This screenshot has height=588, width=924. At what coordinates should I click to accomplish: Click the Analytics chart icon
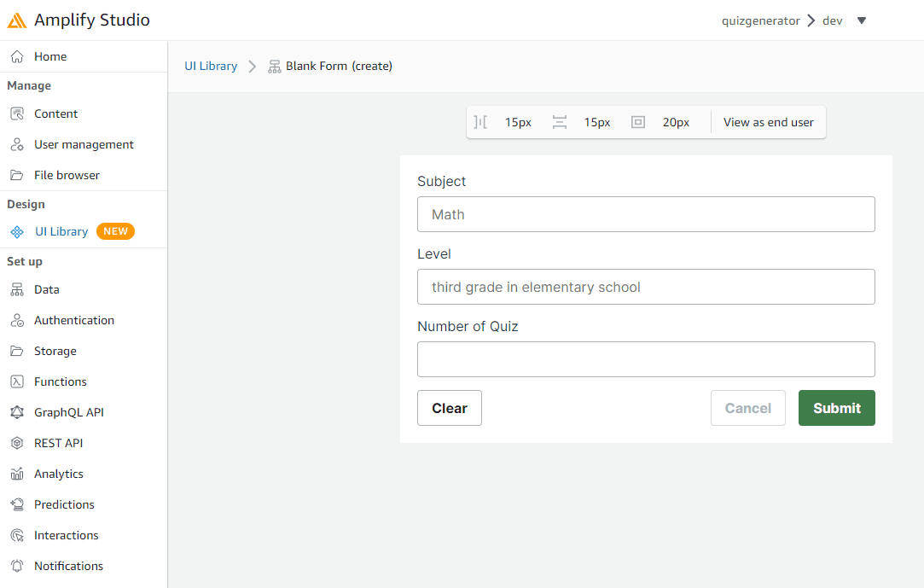point(16,474)
